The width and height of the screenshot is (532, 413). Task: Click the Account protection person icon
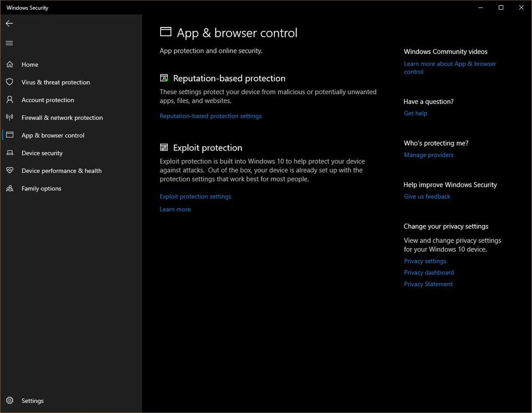(10, 100)
